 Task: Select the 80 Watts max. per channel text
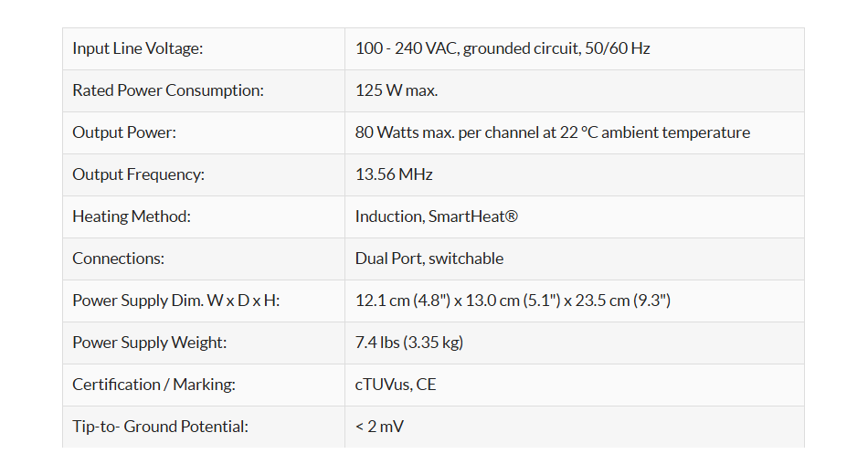(x=552, y=132)
